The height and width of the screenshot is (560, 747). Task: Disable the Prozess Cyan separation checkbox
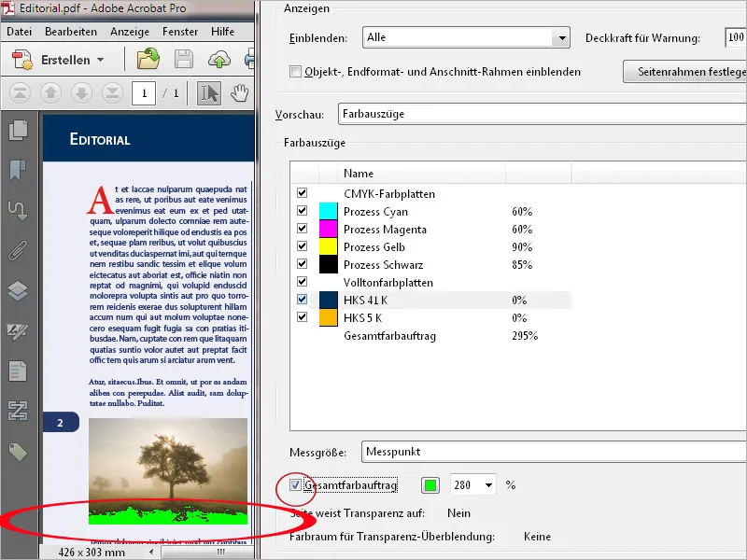click(302, 211)
